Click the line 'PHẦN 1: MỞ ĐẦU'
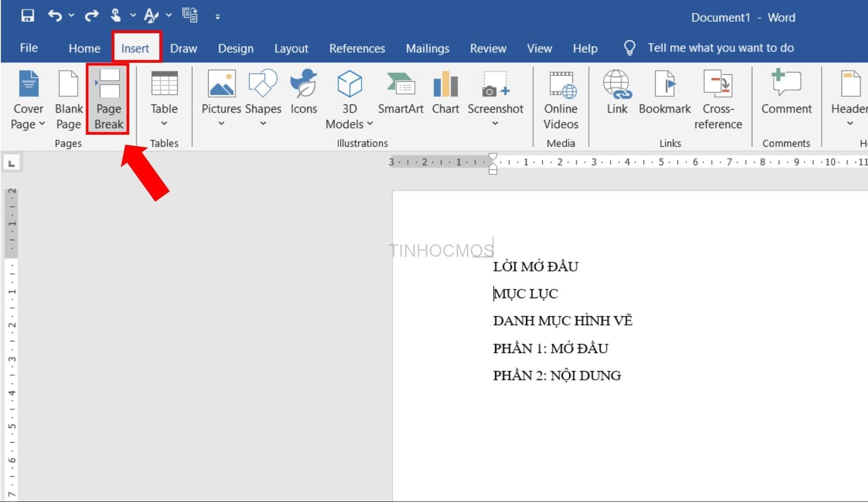This screenshot has width=868, height=502. 551,348
